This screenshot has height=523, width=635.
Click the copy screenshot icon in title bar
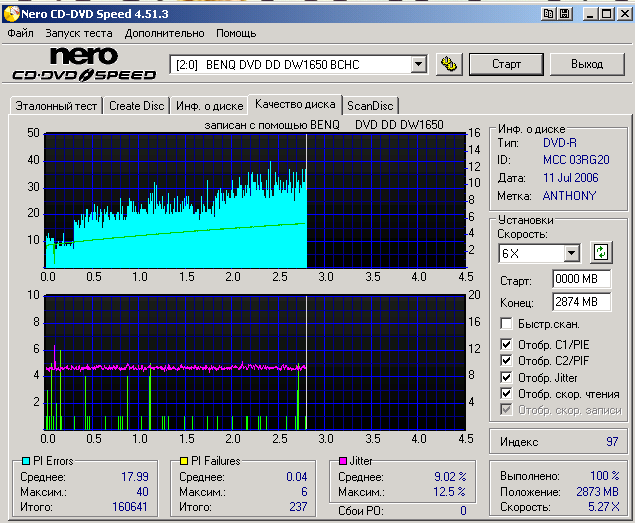tap(547, 13)
